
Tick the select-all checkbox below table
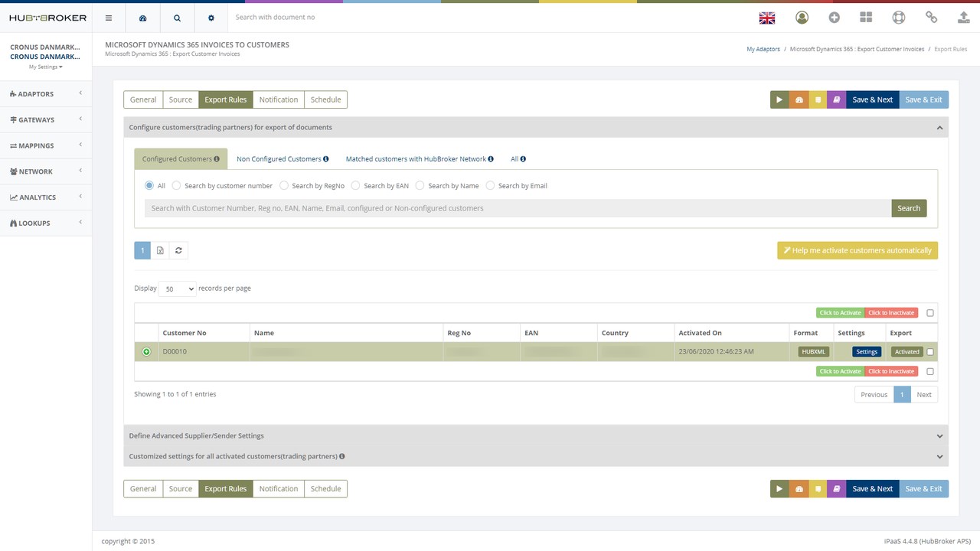coord(930,371)
